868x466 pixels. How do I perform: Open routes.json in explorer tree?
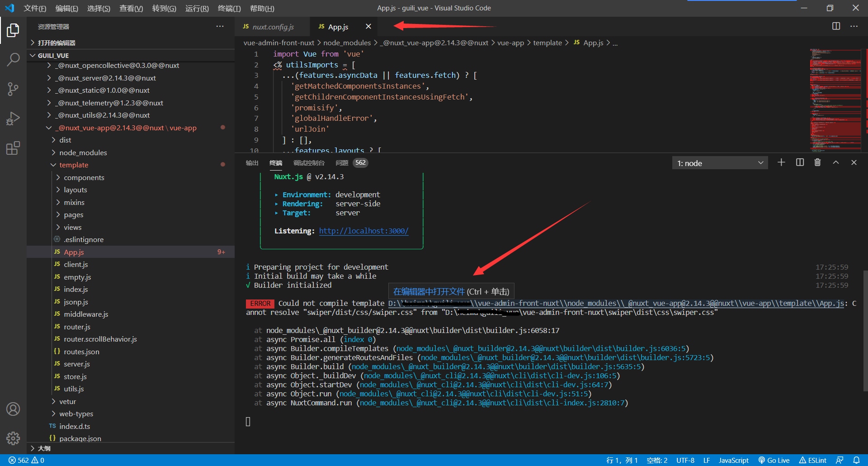[x=131, y=352]
